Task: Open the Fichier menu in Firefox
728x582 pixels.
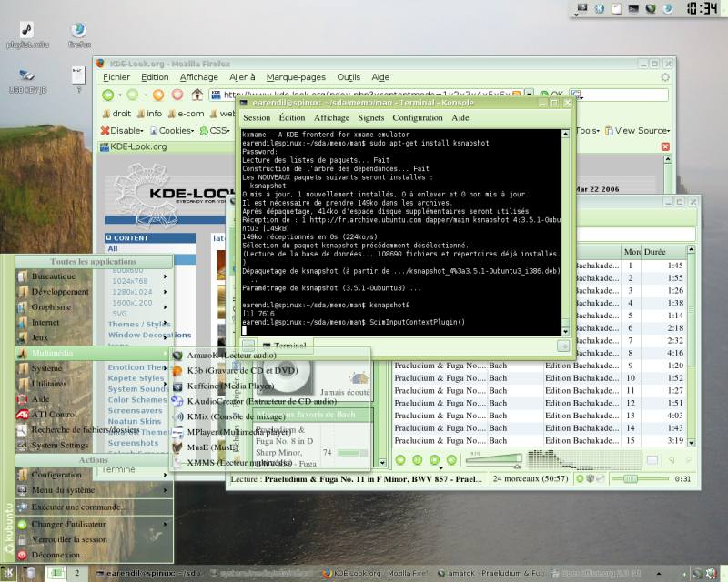Action: coord(116,77)
